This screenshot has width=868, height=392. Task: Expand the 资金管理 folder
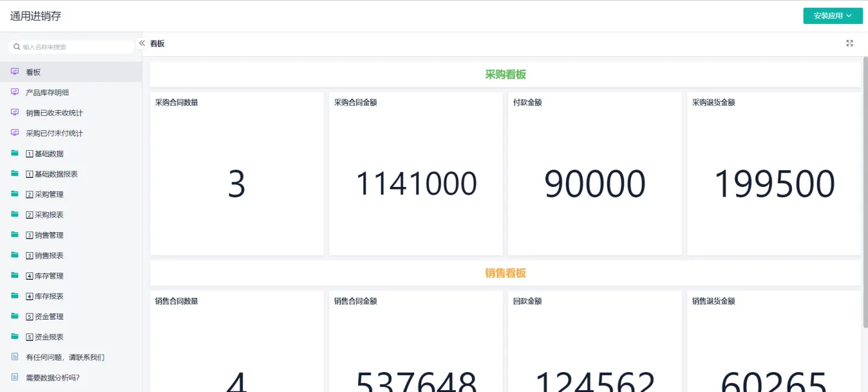click(x=71, y=317)
